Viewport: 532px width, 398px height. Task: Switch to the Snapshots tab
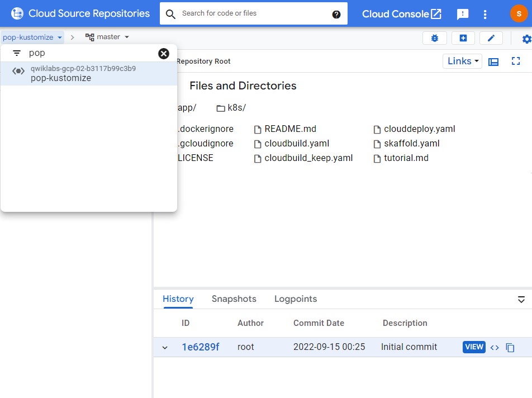(234, 299)
